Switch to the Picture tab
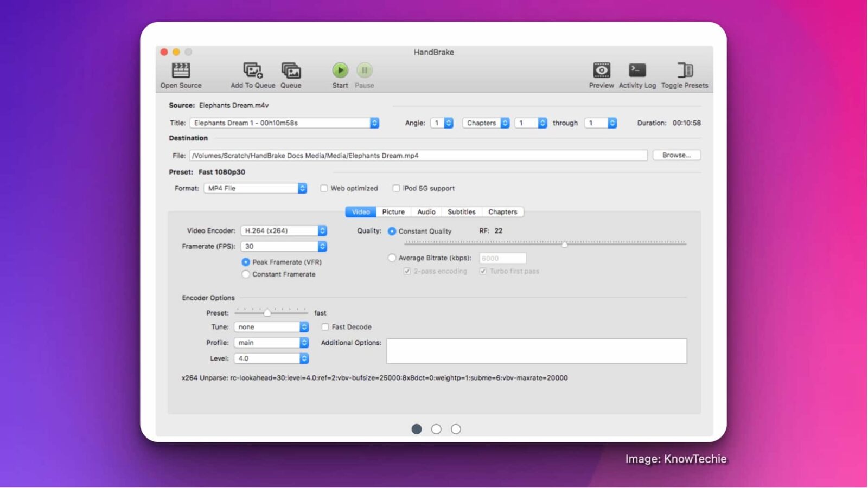This screenshot has width=868, height=488. click(393, 212)
